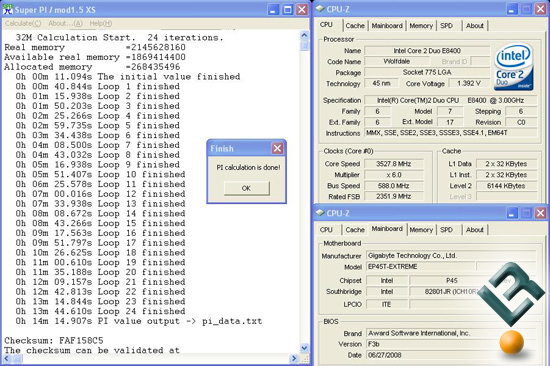The image size is (550, 366).
Task: Close the bottom CPU-Z window
Action: click(x=540, y=213)
